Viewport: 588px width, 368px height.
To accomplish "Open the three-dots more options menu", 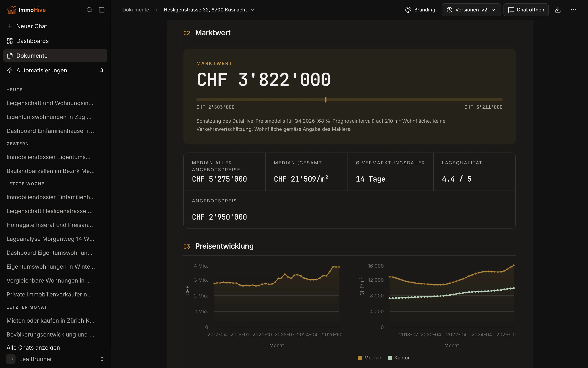I will pyautogui.click(x=573, y=10).
